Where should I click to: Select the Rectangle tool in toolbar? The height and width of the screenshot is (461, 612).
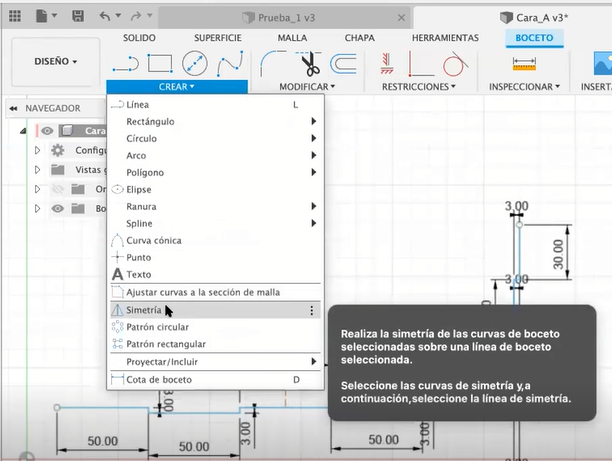160,63
